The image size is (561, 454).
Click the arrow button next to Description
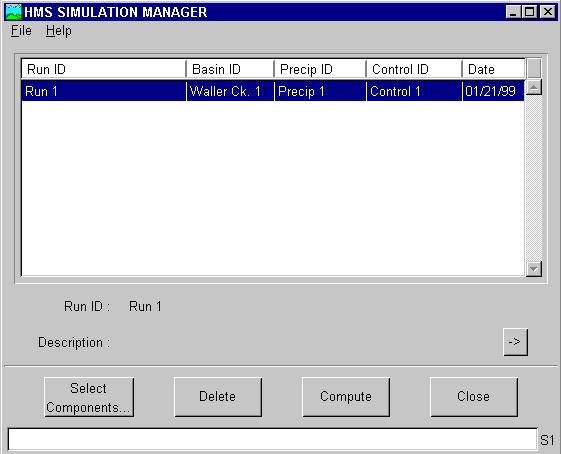tap(515, 342)
